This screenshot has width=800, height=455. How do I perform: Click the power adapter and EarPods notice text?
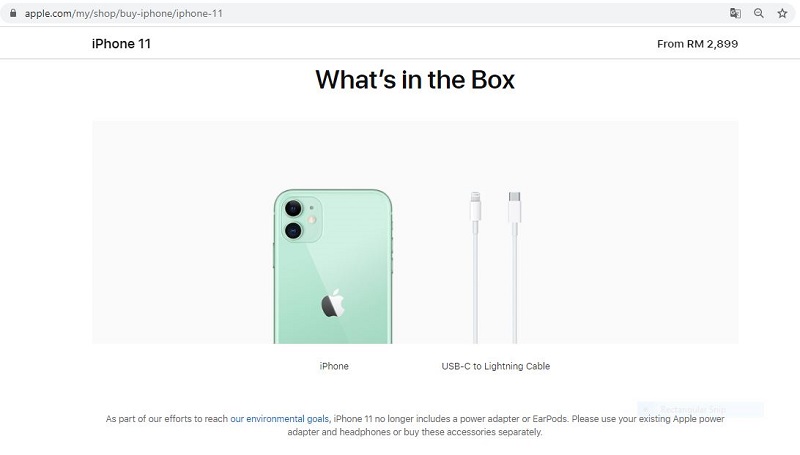[x=415, y=425]
